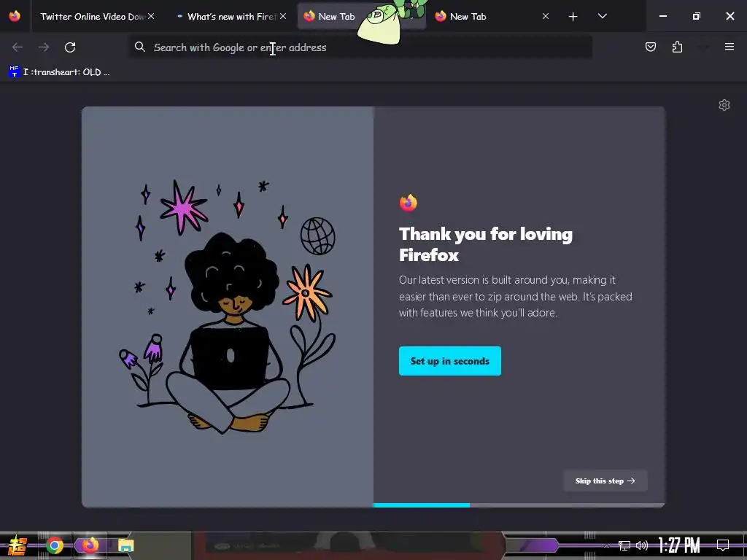This screenshot has height=560, width=747.
Task: Click the onboarding progress bar
Action: [x=519, y=505]
